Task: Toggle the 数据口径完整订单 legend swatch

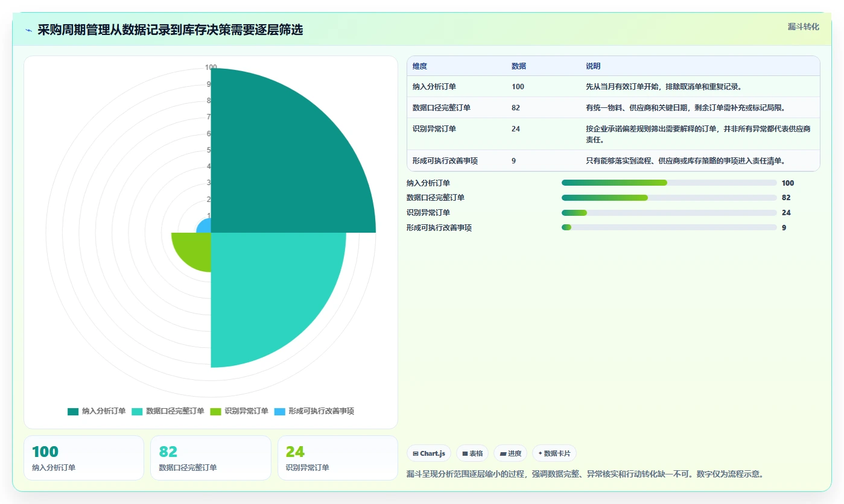Action: point(137,411)
